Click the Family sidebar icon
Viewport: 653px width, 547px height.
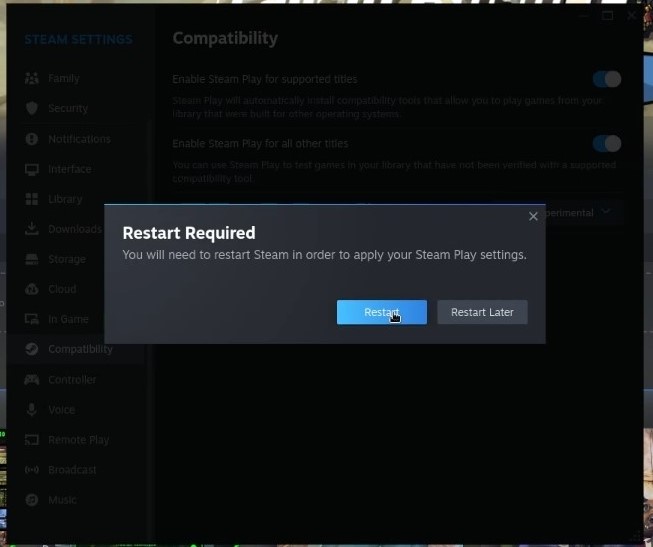[32, 78]
